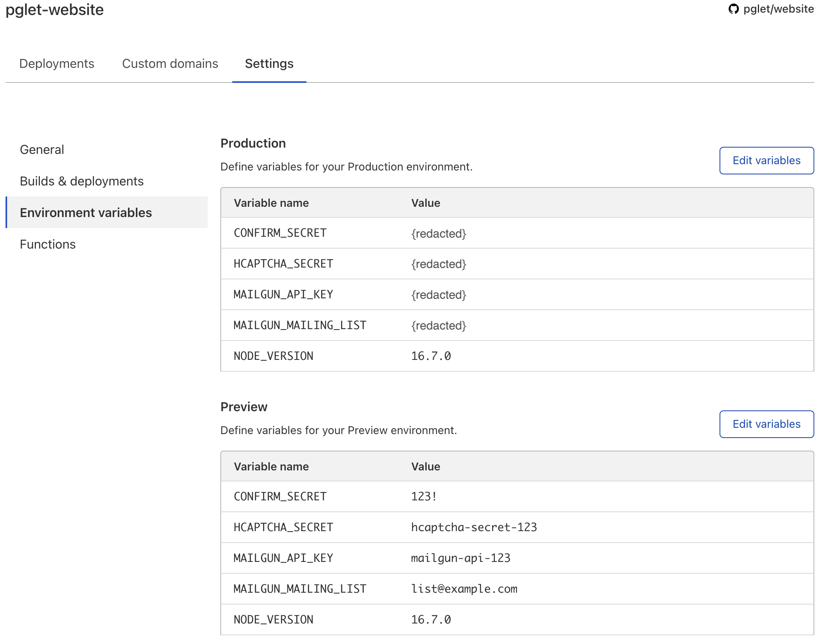Click the GitHub icon beside pglet/website

[733, 9]
